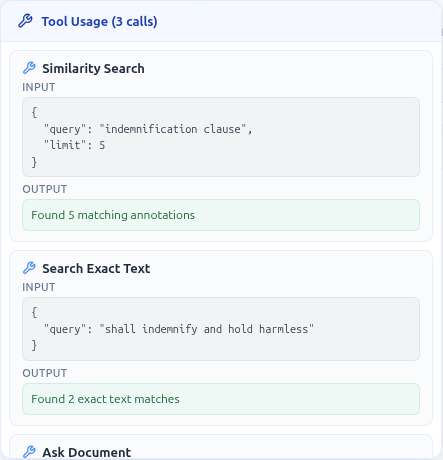This screenshot has height=460, width=443.
Task: Click the INPUT label under Search Exact Text
Action: point(39,287)
